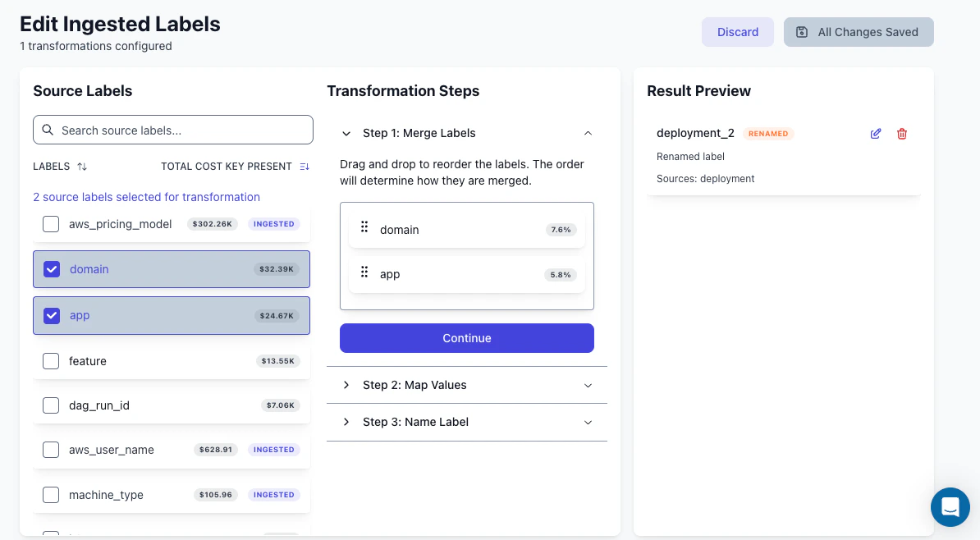Click the edit pencil icon for deployment_2
The width and height of the screenshot is (980, 540).
(876, 133)
